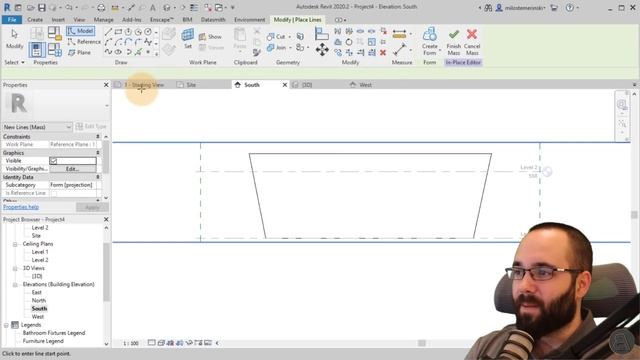Switch to the West view tab
The height and width of the screenshot is (360, 640).
point(365,85)
